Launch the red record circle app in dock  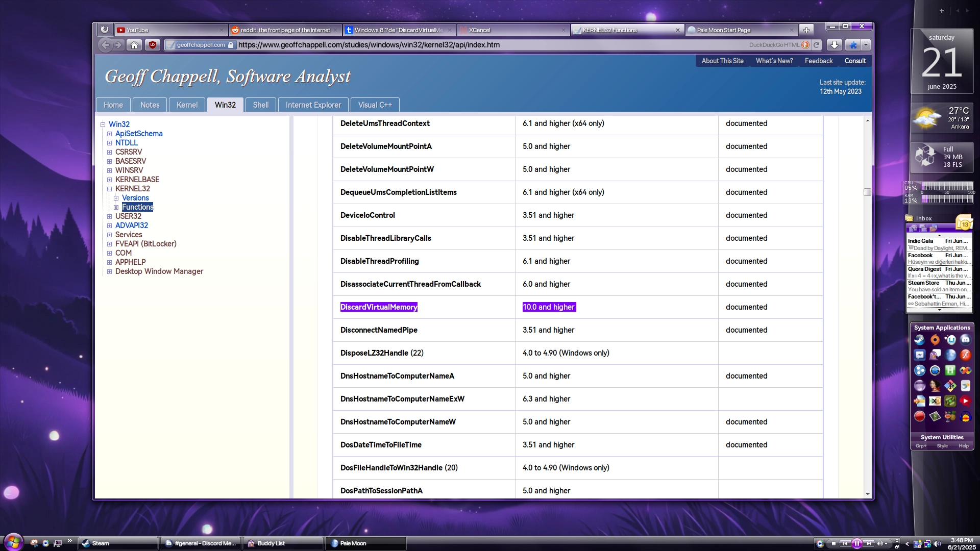[x=920, y=416]
